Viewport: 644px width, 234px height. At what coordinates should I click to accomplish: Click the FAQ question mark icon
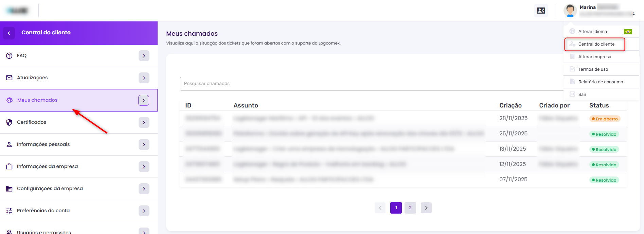(9, 56)
